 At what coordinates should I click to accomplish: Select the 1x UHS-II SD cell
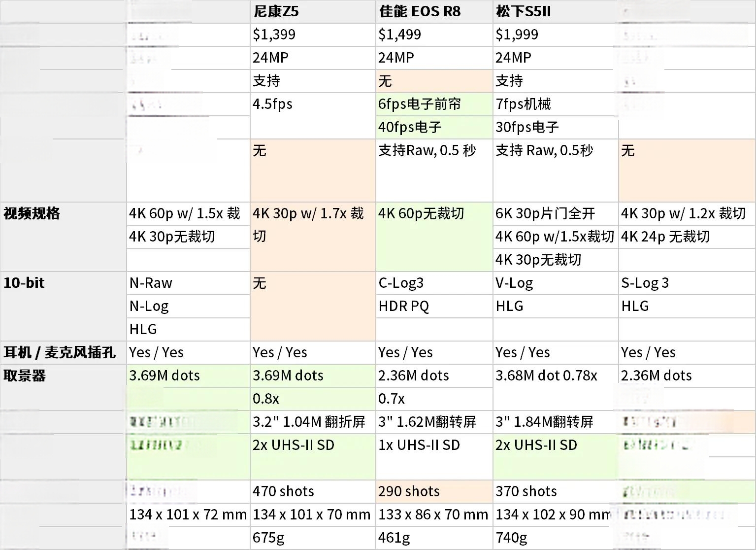pos(434,457)
